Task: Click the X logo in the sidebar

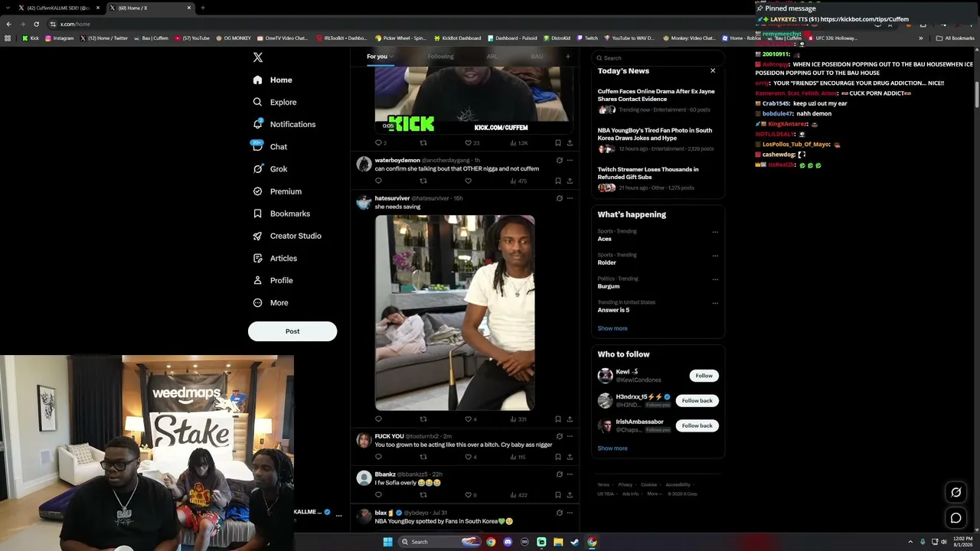Action: click(258, 57)
